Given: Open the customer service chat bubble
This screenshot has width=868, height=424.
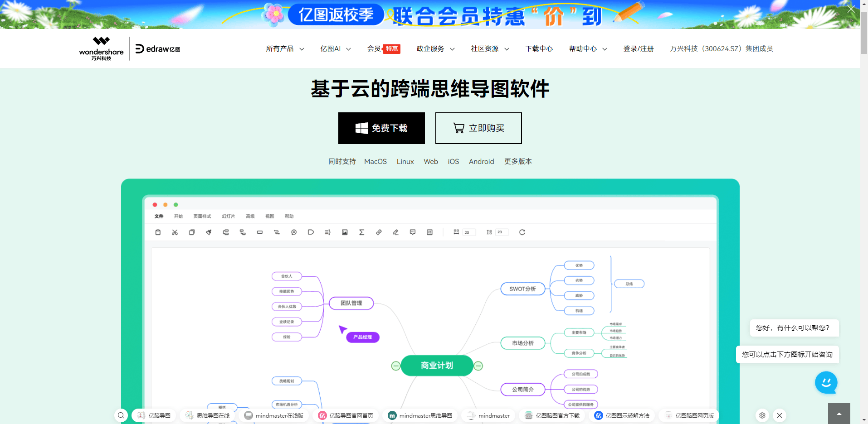Looking at the screenshot, I should coord(826,382).
